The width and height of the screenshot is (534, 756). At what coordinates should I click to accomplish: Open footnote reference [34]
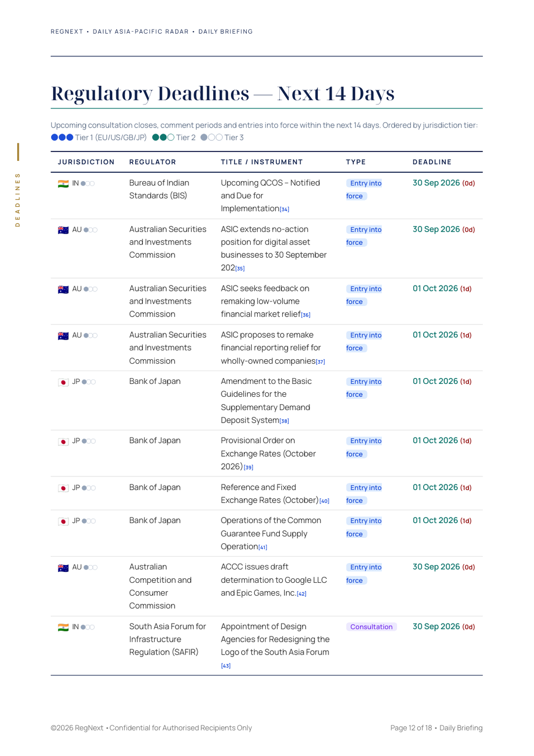pyautogui.click(x=284, y=209)
